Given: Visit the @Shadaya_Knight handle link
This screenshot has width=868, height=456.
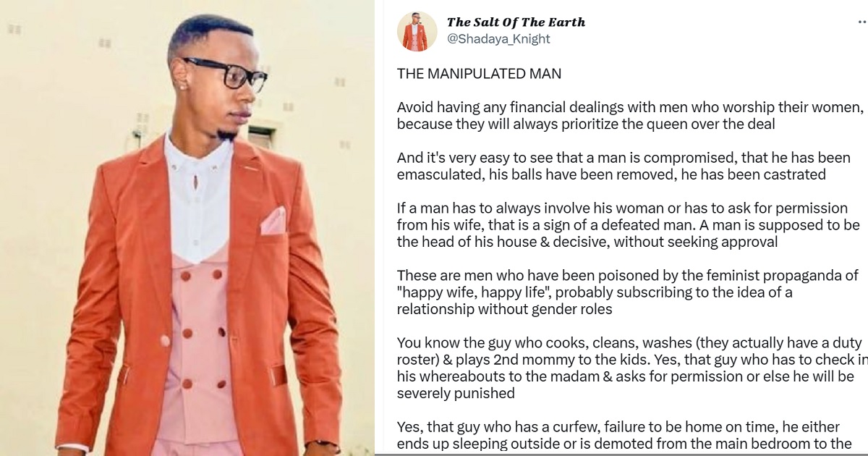Looking at the screenshot, I should tap(498, 39).
